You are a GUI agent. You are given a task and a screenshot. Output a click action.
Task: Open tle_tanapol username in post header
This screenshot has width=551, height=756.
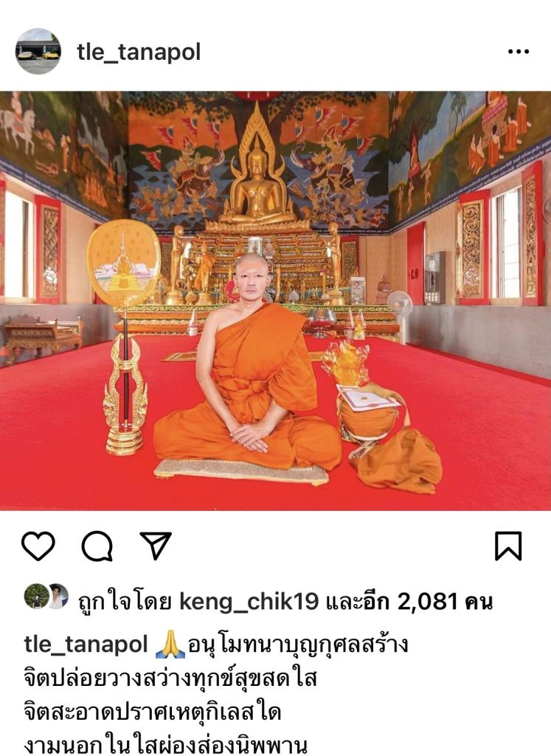(139, 52)
